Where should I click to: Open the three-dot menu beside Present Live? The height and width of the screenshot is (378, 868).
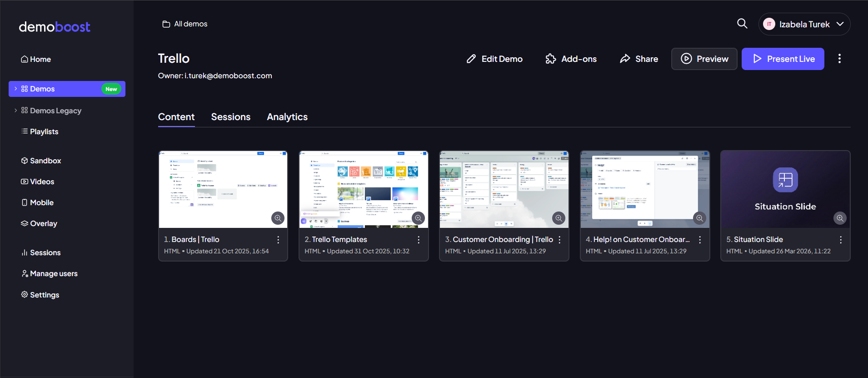point(839,59)
